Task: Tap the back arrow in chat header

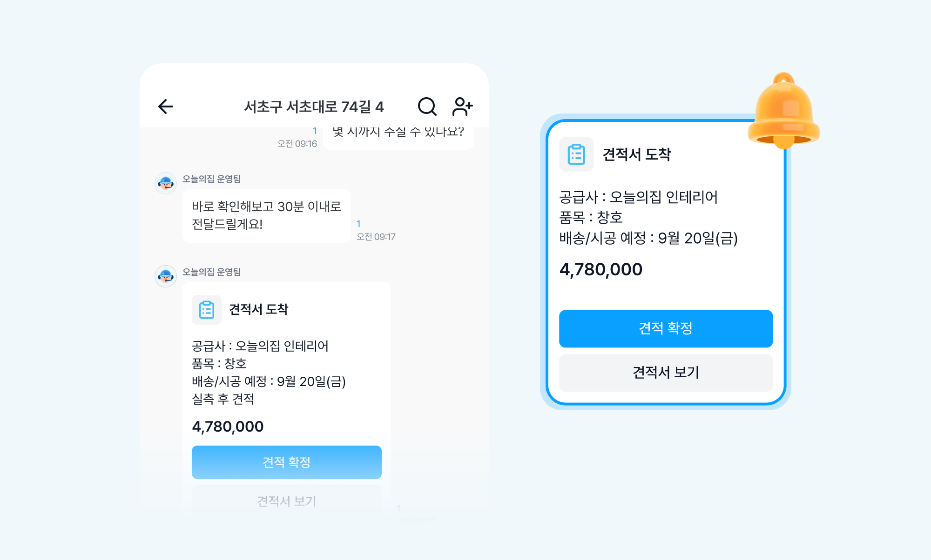Action: [166, 107]
